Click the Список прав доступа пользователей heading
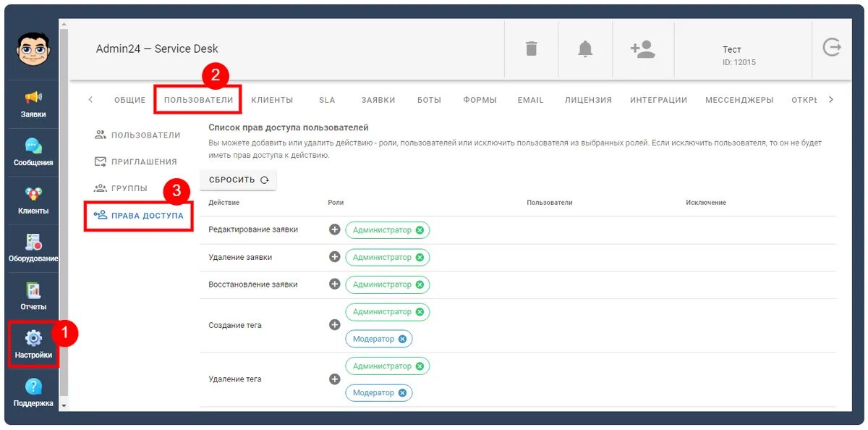Screen dimensions: 868x430 pos(289,127)
